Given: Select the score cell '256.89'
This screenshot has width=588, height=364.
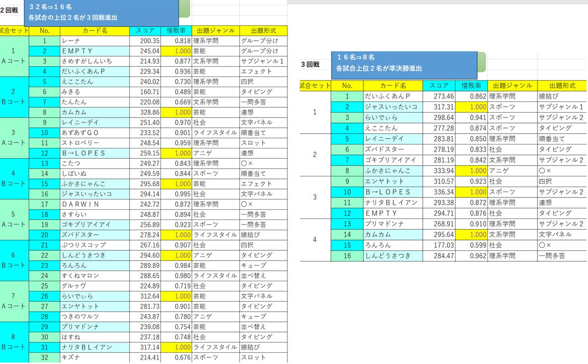Looking at the screenshot, I should [145, 225].
